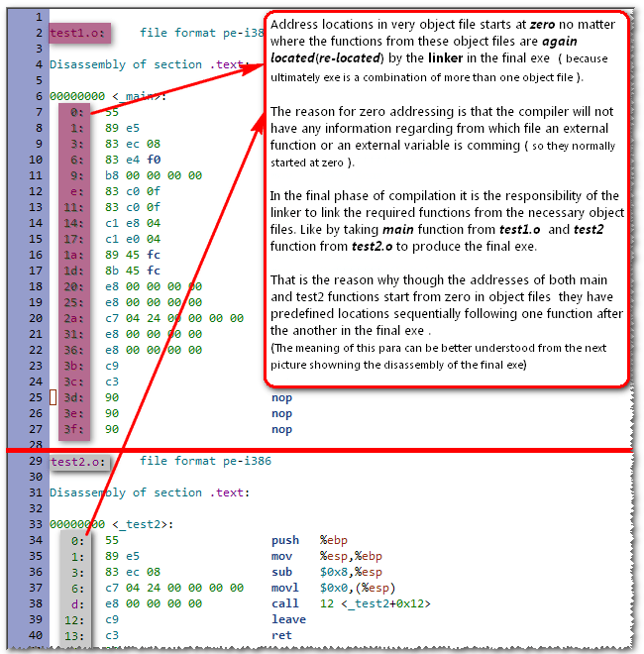644x654 pixels.
Task: Click the bytes '8b 45 fc'
Action: tap(133, 271)
